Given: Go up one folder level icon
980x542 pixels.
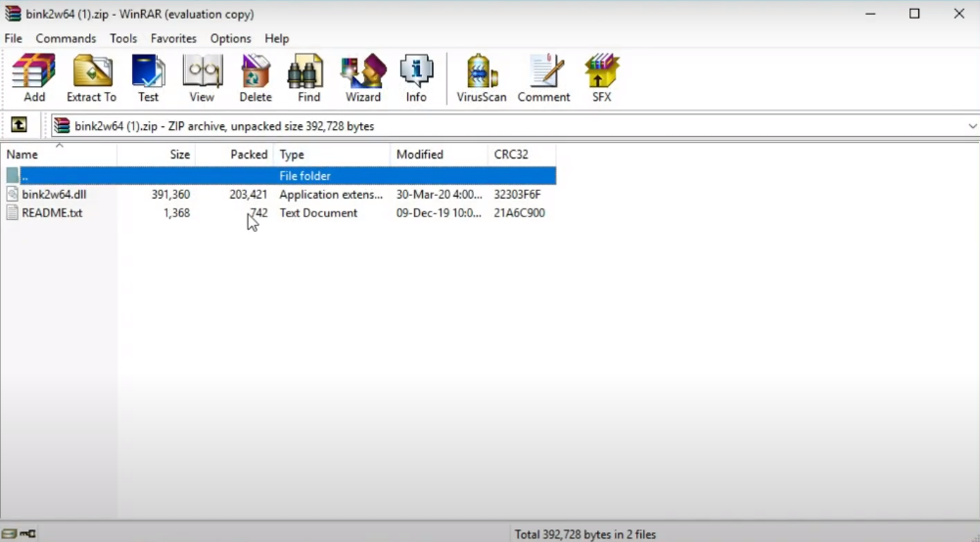Looking at the screenshot, I should [19, 125].
